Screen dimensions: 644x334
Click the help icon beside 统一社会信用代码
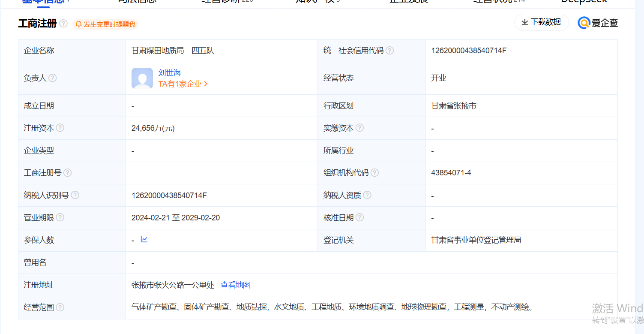point(389,51)
